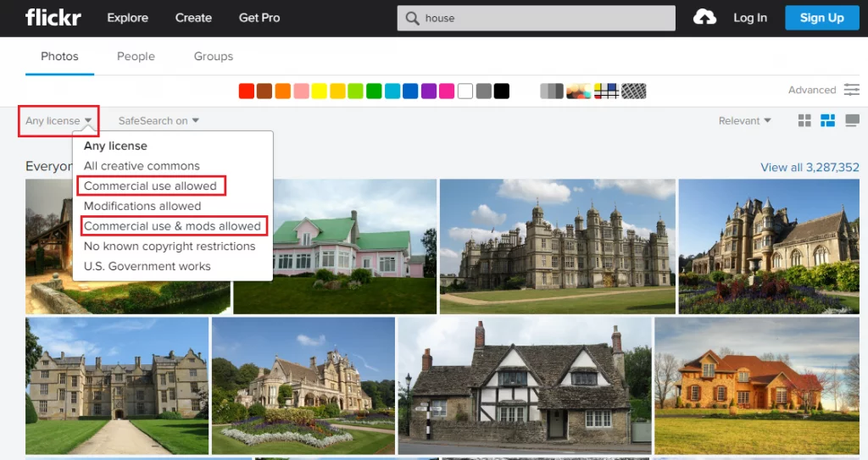
Task: Switch to the justified grid view icon
Action: click(828, 121)
